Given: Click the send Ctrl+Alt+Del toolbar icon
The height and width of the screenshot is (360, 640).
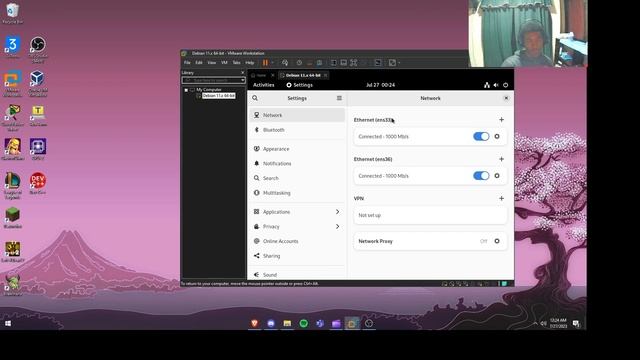Looking at the screenshot, I should point(285,63).
